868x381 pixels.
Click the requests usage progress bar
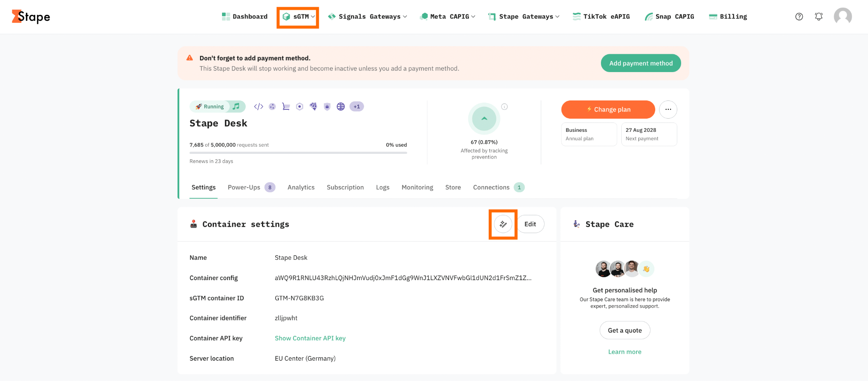pyautogui.click(x=298, y=153)
